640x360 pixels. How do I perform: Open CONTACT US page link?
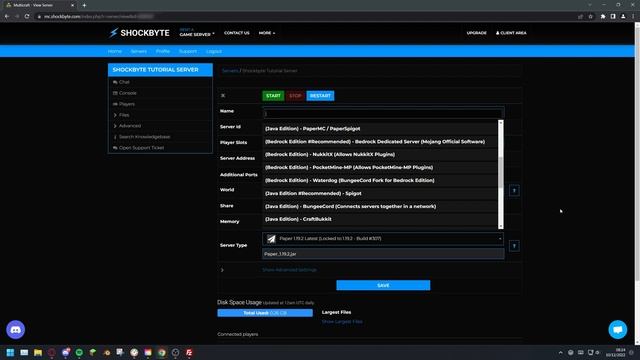[236, 33]
